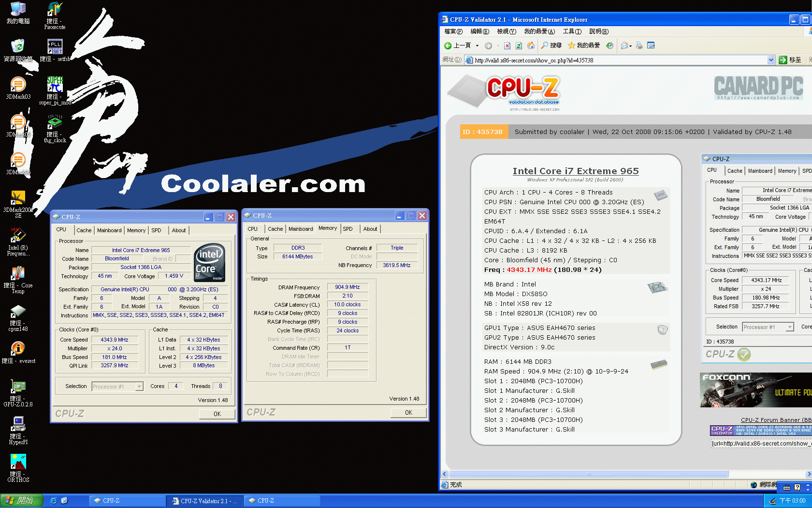Image resolution: width=812 pixels, height=508 pixels.
Task: Click the IE Refresh page icon
Action: click(519, 45)
